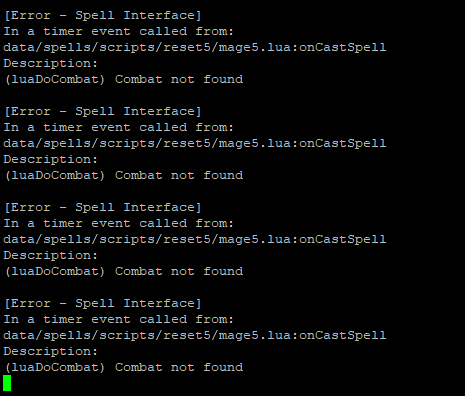
Task: Click the final "(luaDoCombat) Combat not found" message
Action: point(124,367)
